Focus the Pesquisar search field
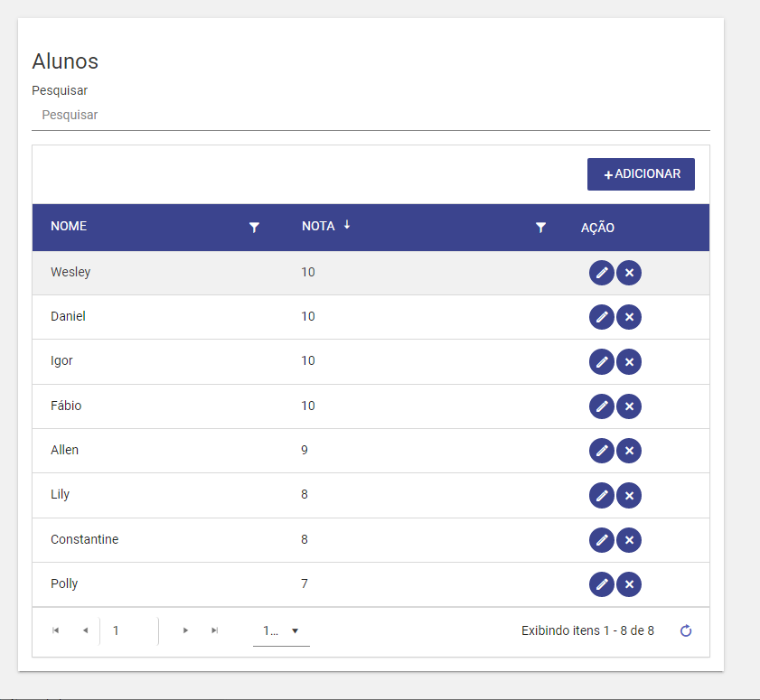 371,116
